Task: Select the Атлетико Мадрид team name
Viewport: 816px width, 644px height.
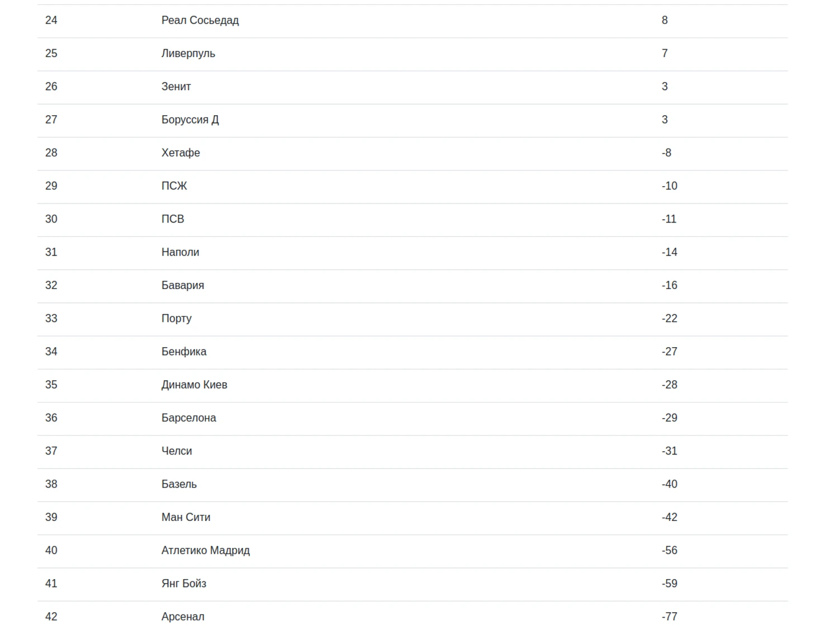Action: pos(206,551)
